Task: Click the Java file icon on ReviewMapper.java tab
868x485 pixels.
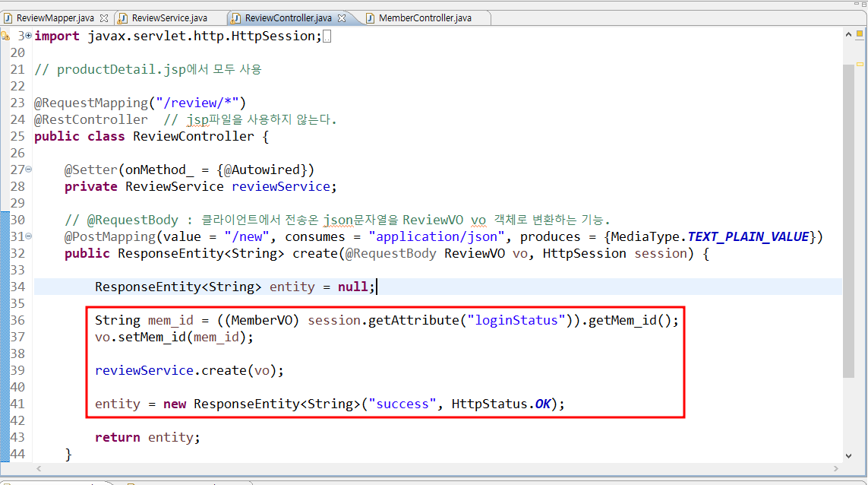Action: point(8,18)
